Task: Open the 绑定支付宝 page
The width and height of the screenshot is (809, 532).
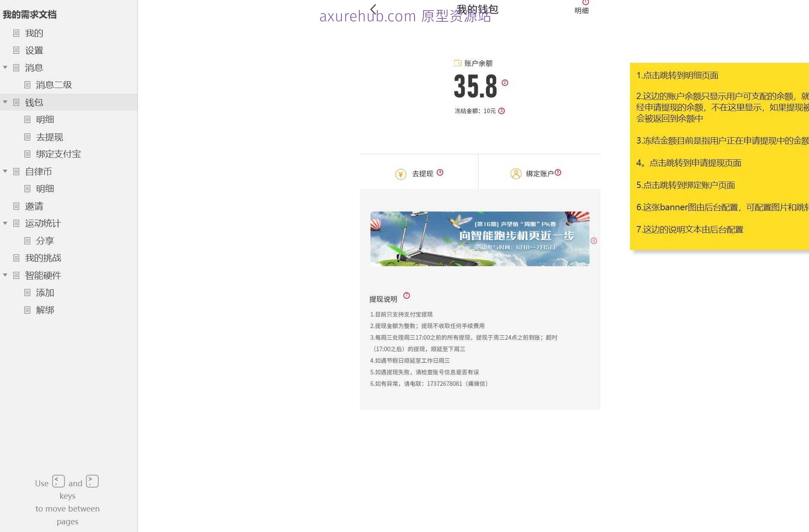Action: point(59,154)
